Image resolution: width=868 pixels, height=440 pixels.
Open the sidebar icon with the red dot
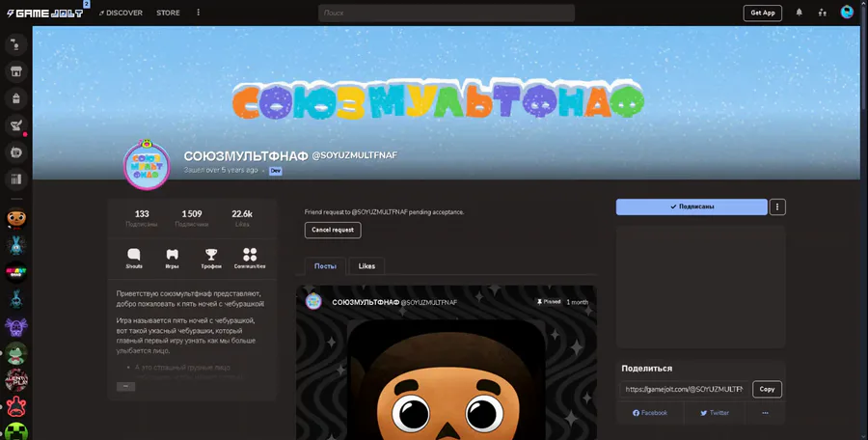point(16,125)
